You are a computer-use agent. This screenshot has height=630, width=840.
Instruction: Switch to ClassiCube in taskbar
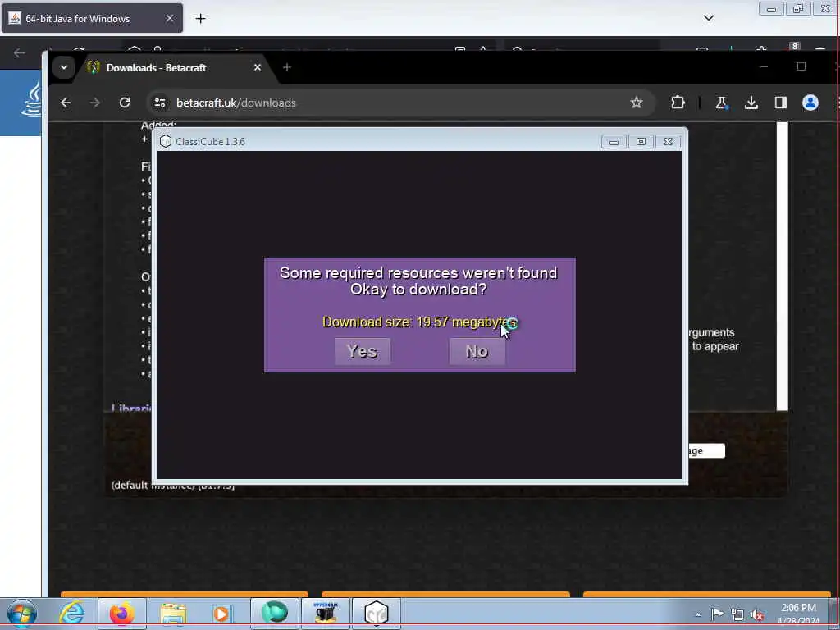click(x=376, y=614)
